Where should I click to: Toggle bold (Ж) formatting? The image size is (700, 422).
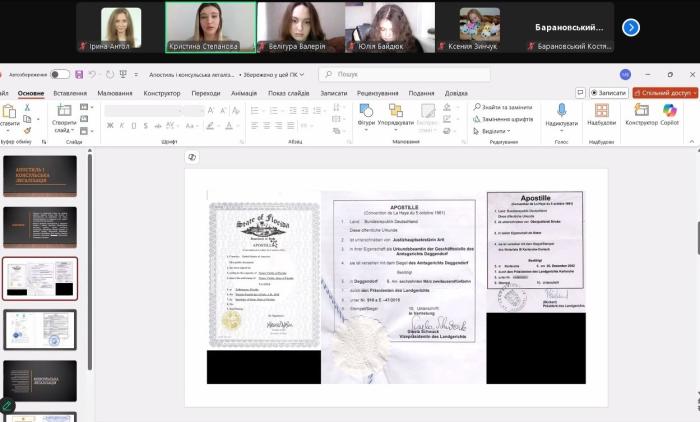coord(110,126)
